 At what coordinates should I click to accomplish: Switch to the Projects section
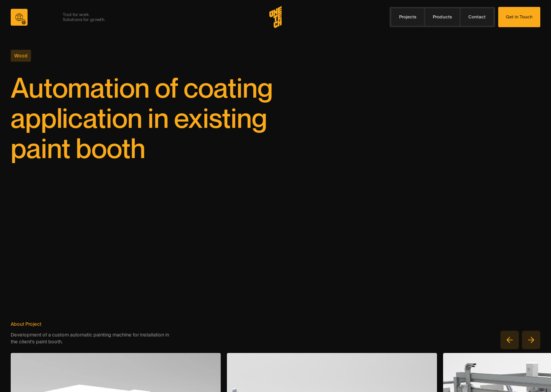[408, 17]
